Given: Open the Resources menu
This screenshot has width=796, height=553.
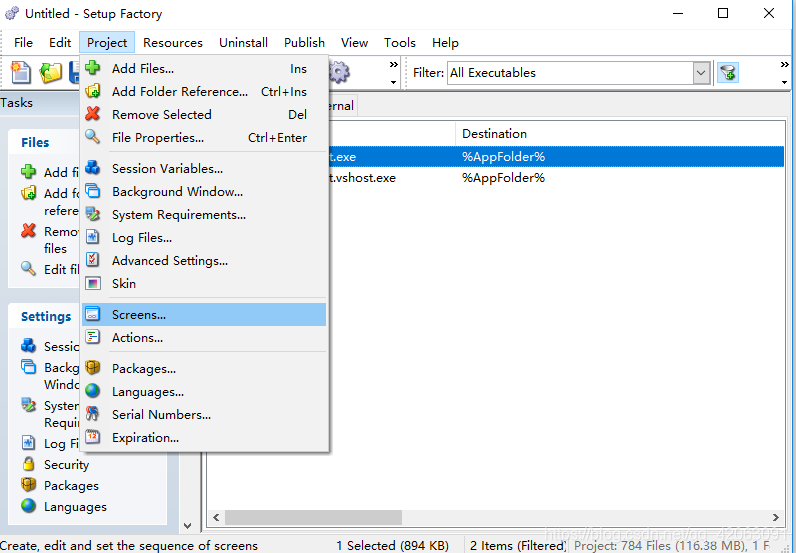Looking at the screenshot, I should click(x=173, y=43).
